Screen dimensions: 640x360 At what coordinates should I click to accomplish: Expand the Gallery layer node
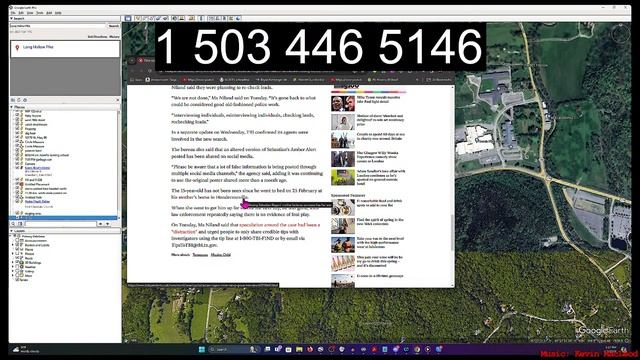[x=13, y=271]
